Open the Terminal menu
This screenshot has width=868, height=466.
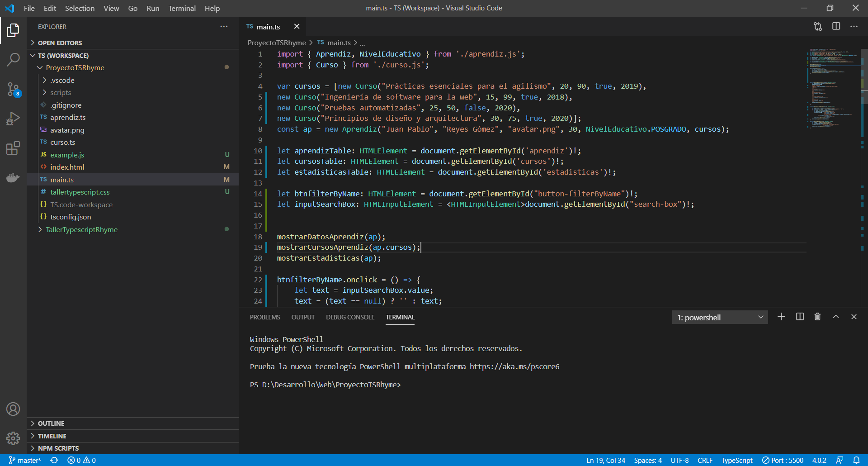pyautogui.click(x=182, y=8)
